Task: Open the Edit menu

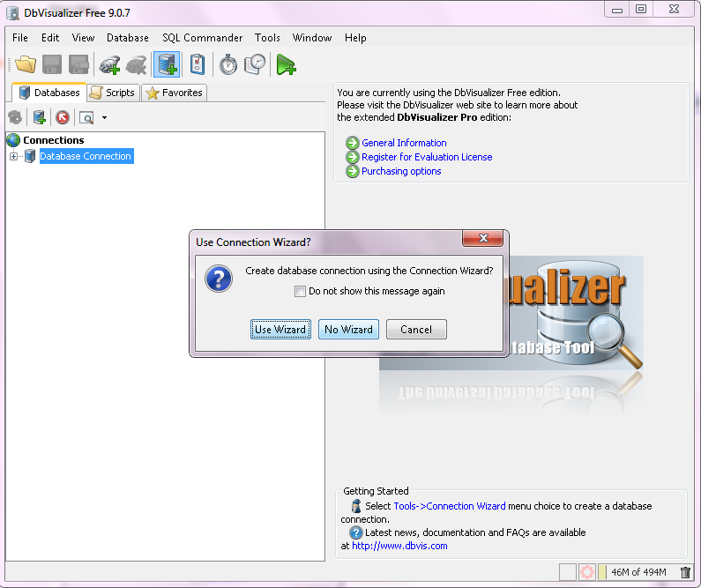Action: (50, 38)
